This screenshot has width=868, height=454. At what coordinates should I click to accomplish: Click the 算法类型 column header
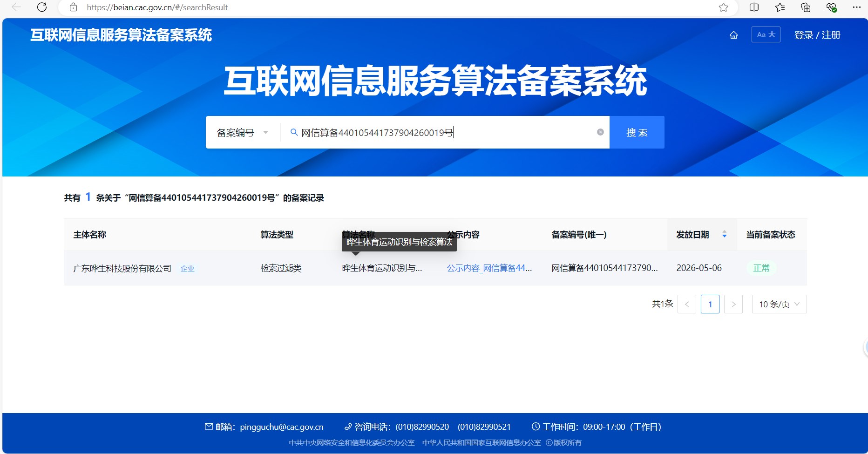pos(277,235)
